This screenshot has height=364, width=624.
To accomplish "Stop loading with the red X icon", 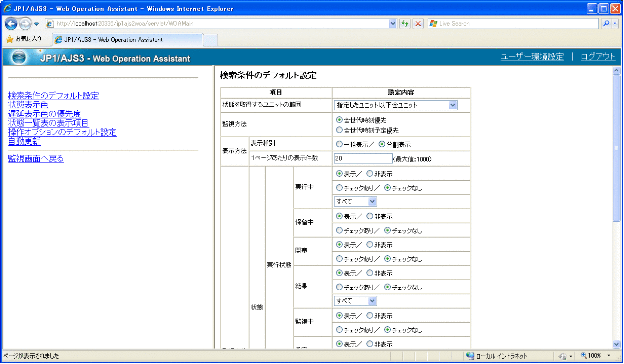I will point(418,24).
